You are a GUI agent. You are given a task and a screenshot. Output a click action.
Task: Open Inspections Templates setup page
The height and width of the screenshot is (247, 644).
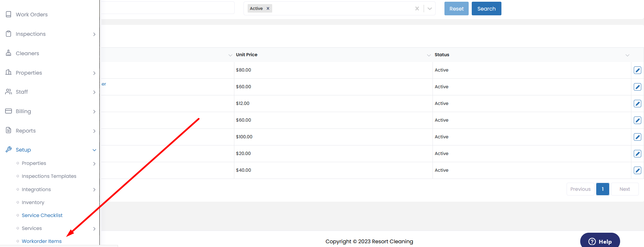(49, 176)
